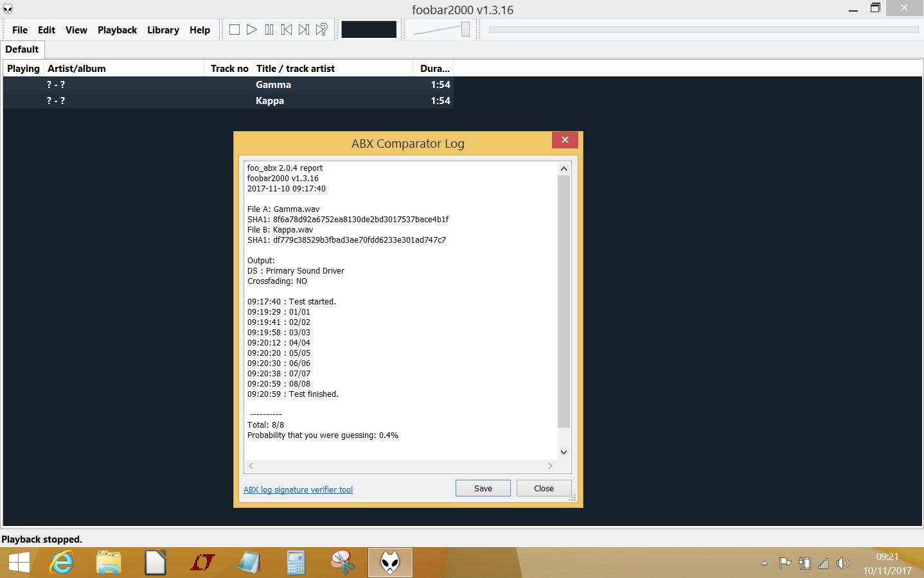
Task: Close the ABX Comparator Log via red X
Action: (x=565, y=140)
